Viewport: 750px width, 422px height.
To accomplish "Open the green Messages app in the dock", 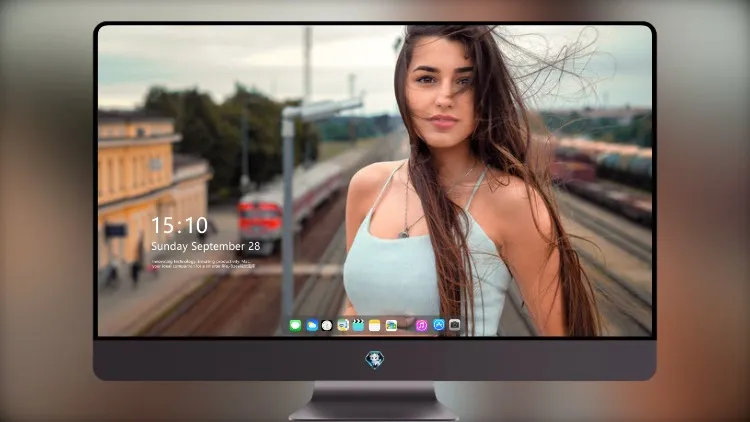I will pyautogui.click(x=295, y=325).
